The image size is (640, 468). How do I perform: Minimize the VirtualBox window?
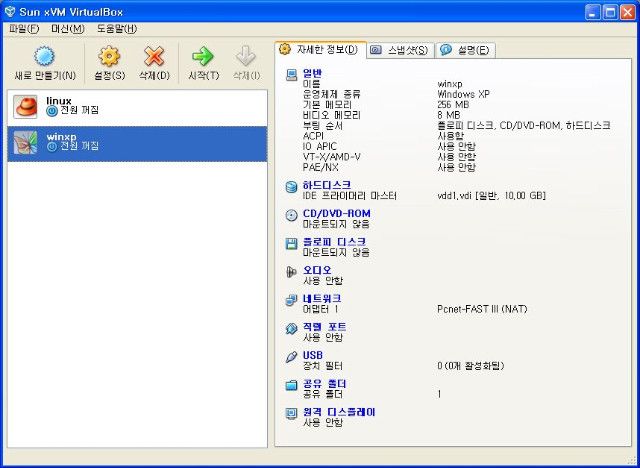pyautogui.click(x=592, y=13)
